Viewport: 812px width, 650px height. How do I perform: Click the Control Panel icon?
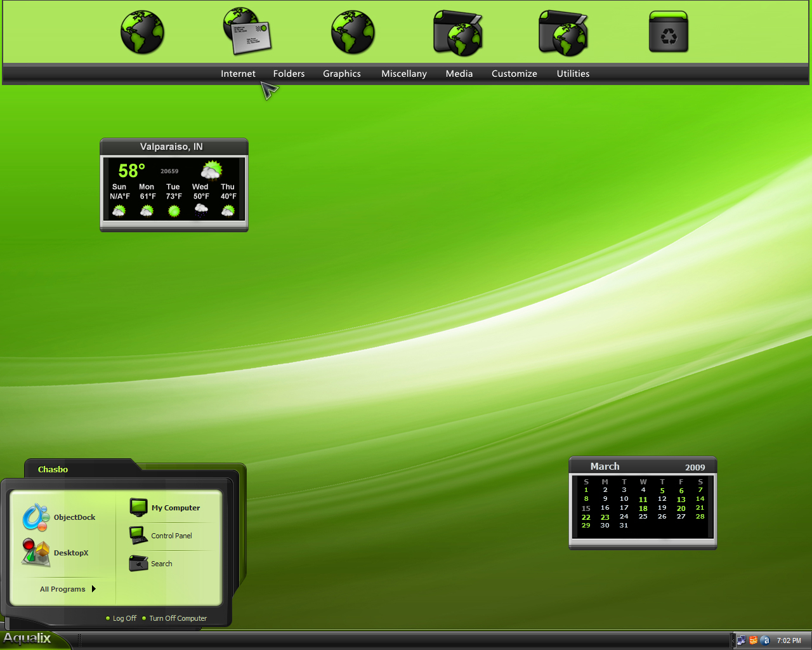pos(139,535)
